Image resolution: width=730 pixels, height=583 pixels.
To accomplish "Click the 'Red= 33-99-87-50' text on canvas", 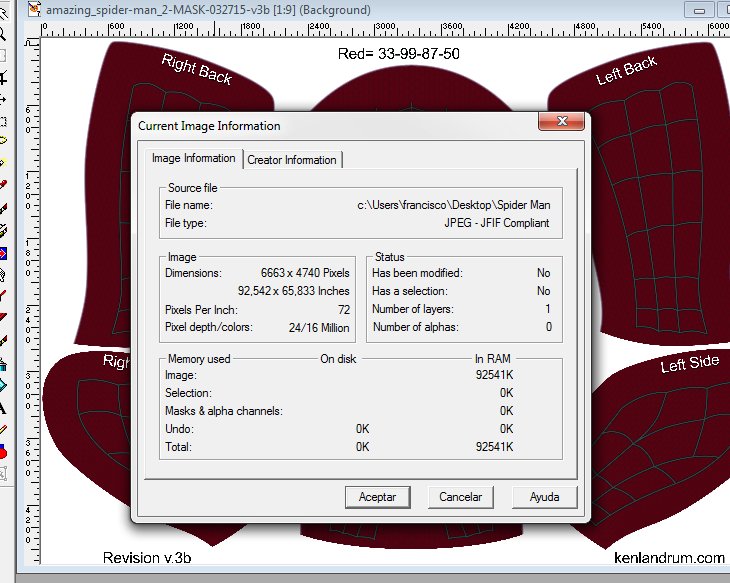I will click(x=399, y=54).
